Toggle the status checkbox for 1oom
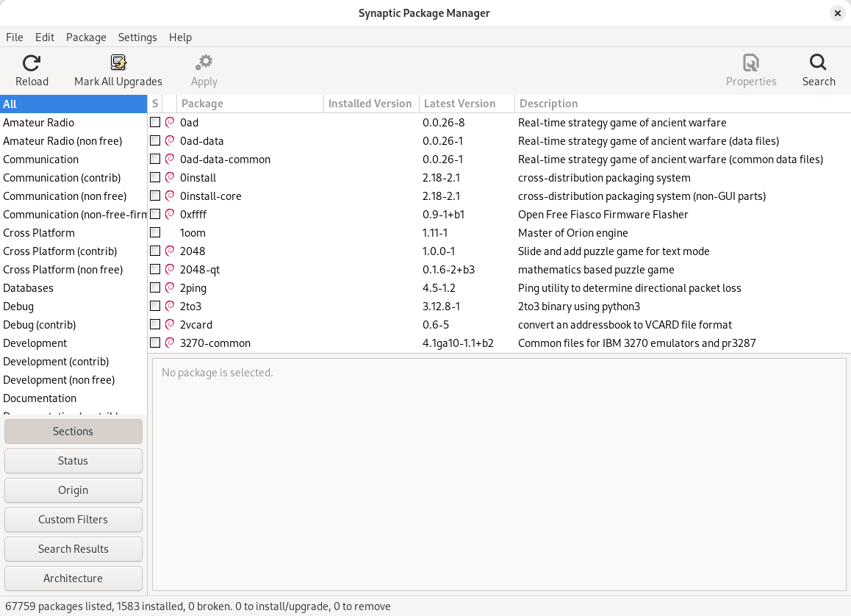This screenshot has width=851, height=616. (x=155, y=232)
